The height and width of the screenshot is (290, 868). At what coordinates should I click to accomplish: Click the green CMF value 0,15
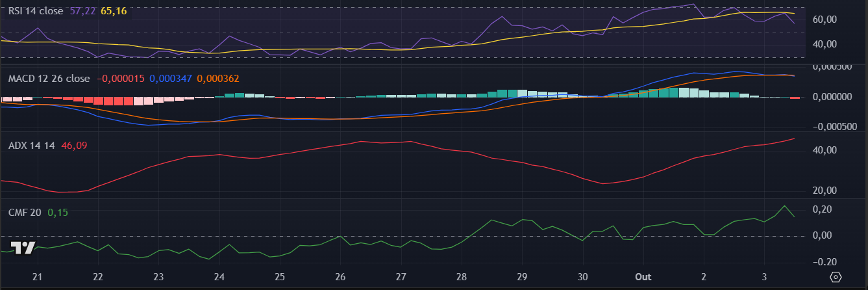pyautogui.click(x=58, y=213)
